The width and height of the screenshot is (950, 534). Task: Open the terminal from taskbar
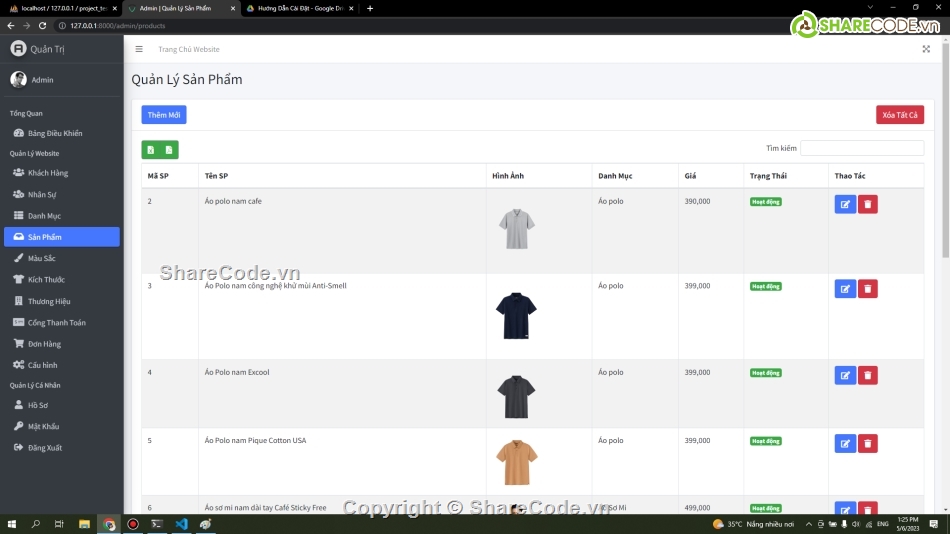157,524
